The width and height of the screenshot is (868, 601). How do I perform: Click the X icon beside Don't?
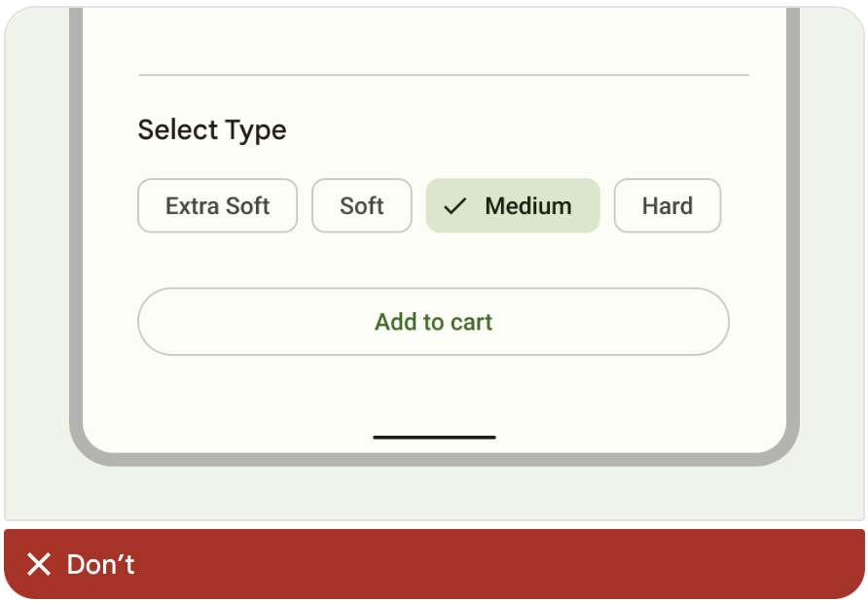tap(39, 564)
